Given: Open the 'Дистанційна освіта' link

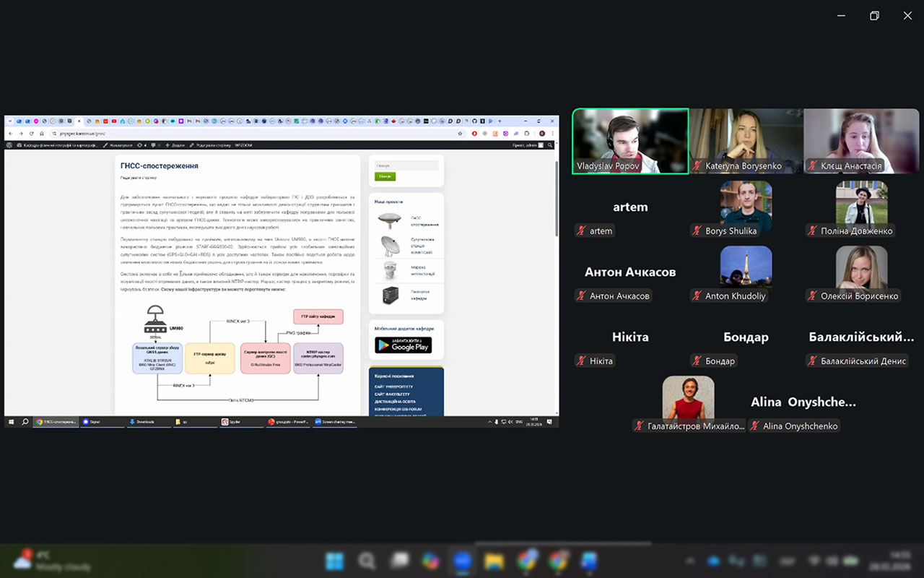Looking at the screenshot, I should (x=395, y=402).
